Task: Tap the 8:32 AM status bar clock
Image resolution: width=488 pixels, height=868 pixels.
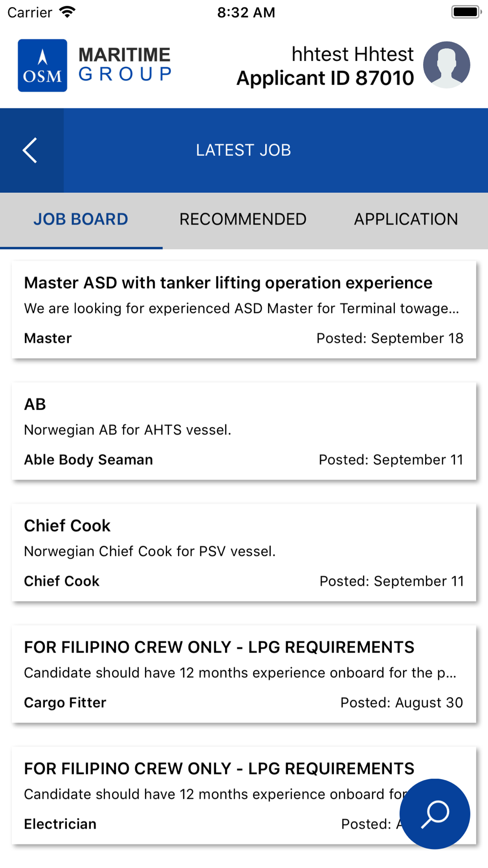Action: point(246,12)
